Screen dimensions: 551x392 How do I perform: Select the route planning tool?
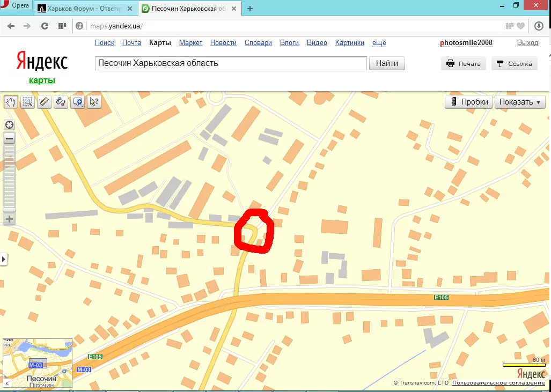pyautogui.click(x=61, y=102)
